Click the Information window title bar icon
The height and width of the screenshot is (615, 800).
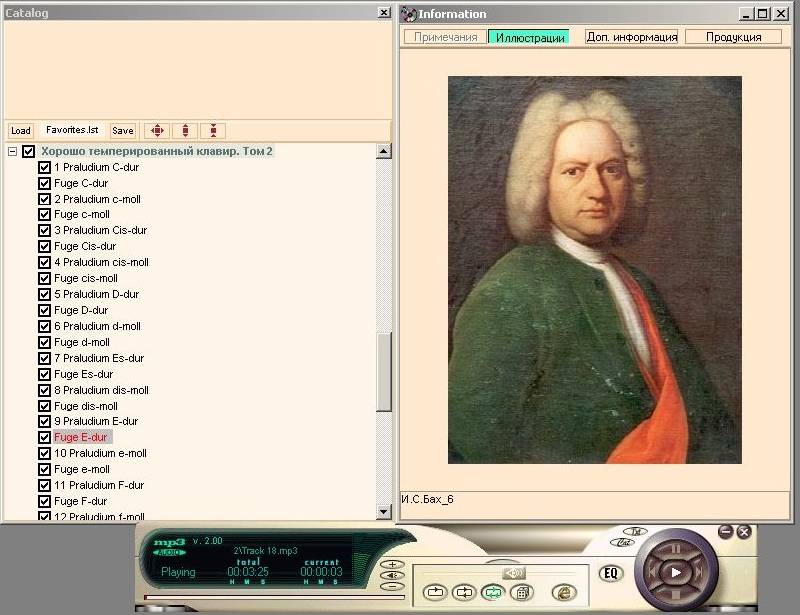408,14
